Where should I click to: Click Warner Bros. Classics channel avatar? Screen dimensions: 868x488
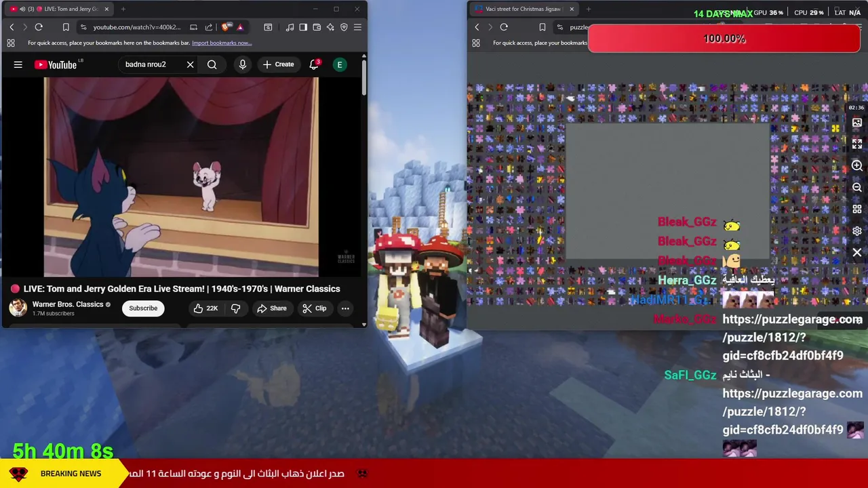pos(18,308)
